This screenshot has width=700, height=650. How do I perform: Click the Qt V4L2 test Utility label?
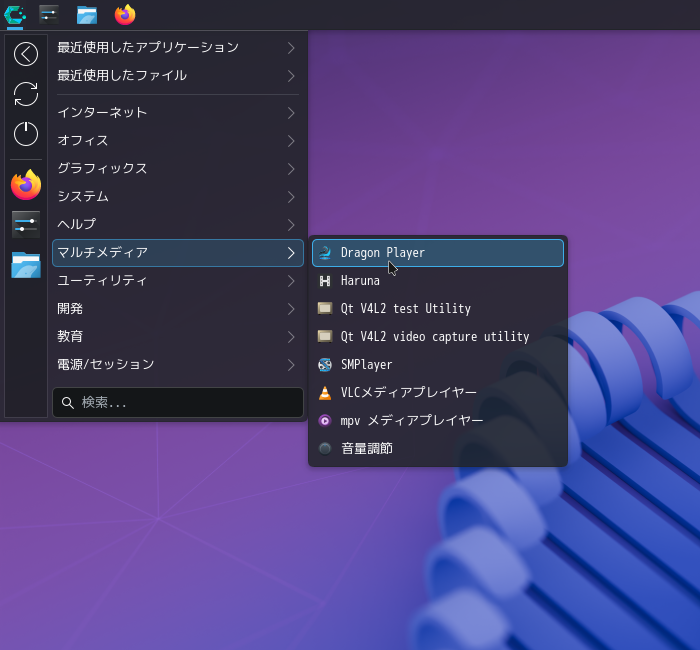[405, 309]
